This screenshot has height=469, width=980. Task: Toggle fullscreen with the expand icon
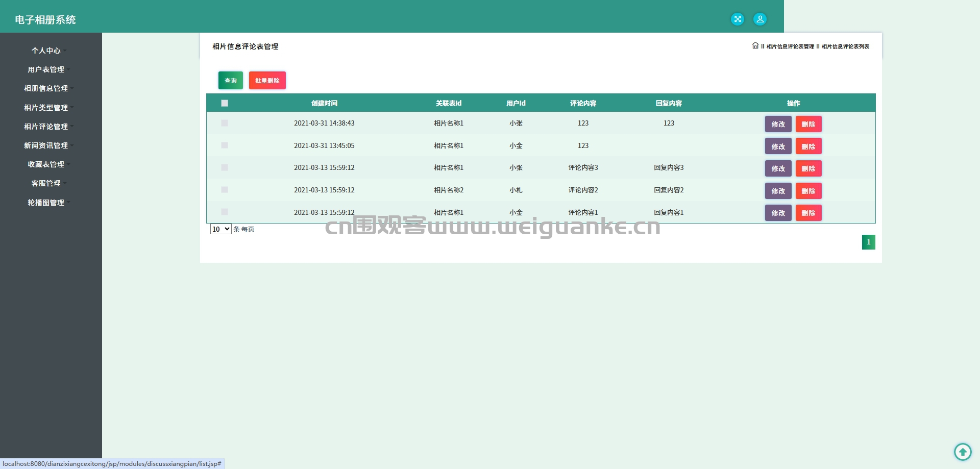pos(738,19)
